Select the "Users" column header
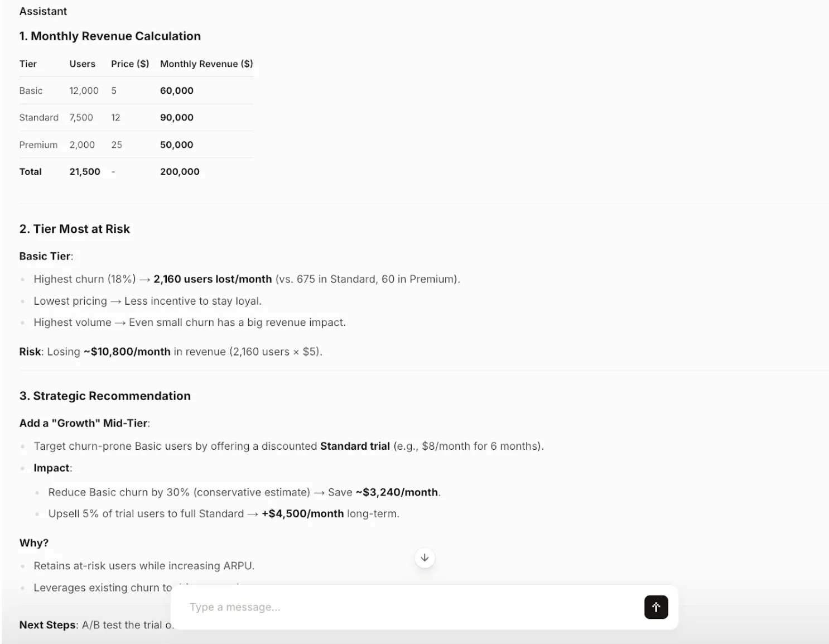 [x=82, y=64]
